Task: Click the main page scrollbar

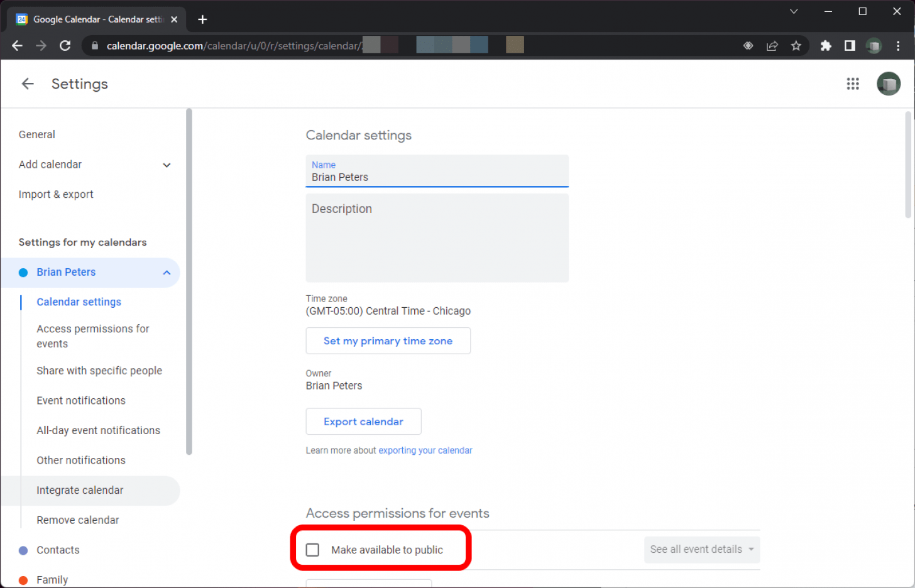Action: [x=908, y=165]
